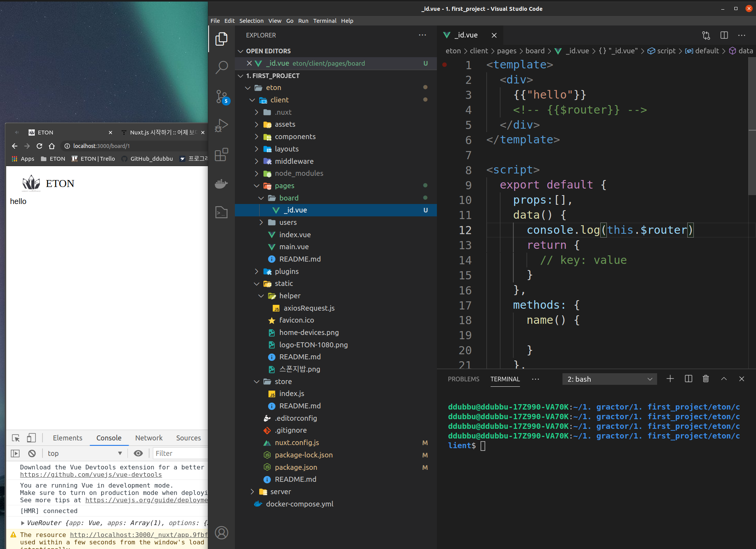Open the Run and Debug view

pos(221,125)
